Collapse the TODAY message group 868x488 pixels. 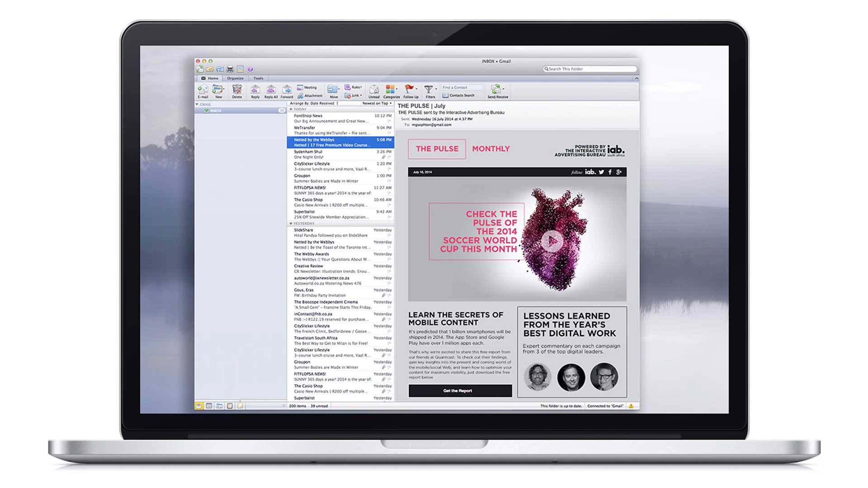coord(290,109)
